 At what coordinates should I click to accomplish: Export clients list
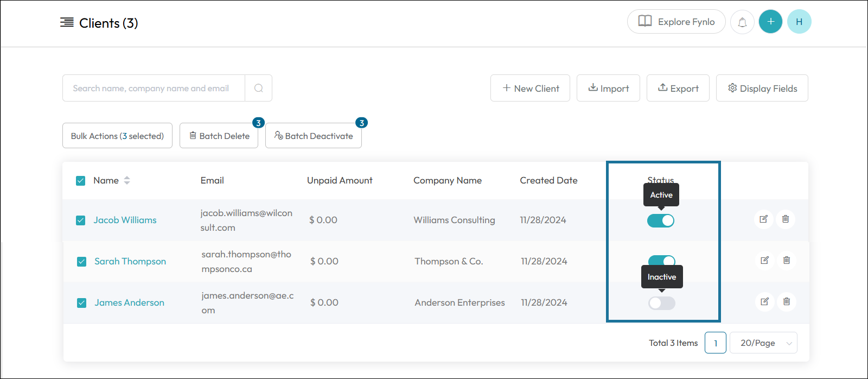[x=678, y=88]
